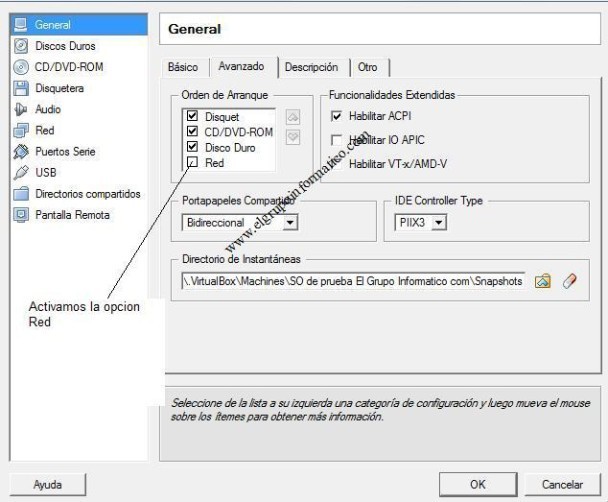The width and height of the screenshot is (608, 502).
Task: Move boot item down arrow
Action: [x=293, y=137]
